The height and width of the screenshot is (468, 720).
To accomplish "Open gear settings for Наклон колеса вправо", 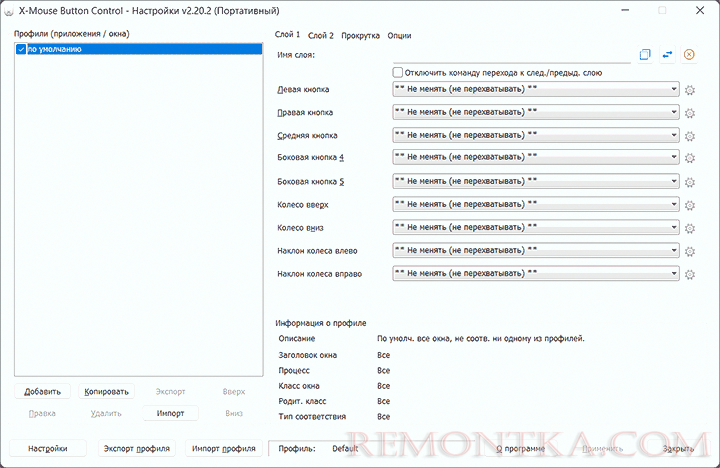I will [690, 274].
